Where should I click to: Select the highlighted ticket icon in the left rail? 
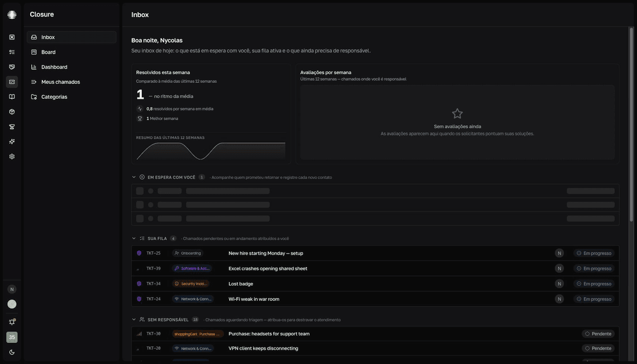12,82
